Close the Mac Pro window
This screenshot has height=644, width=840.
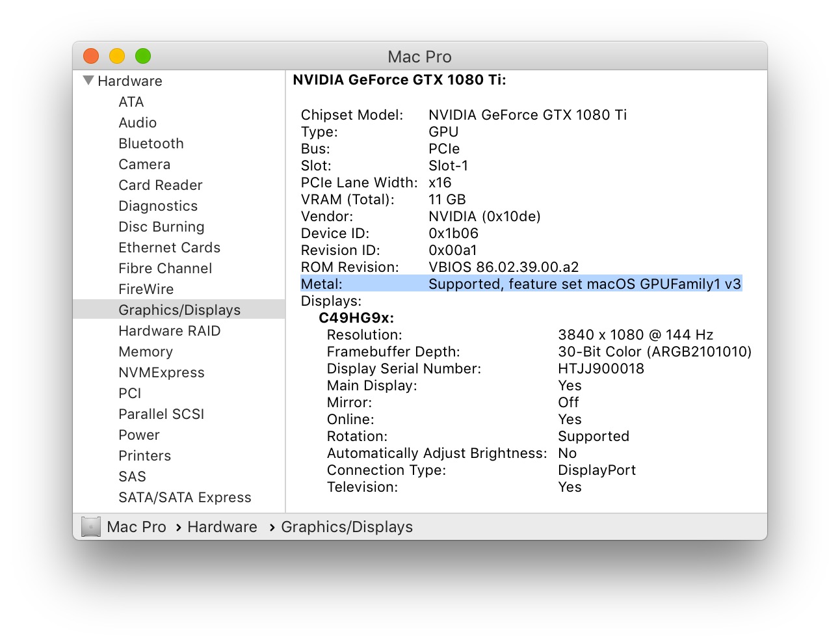click(x=92, y=56)
